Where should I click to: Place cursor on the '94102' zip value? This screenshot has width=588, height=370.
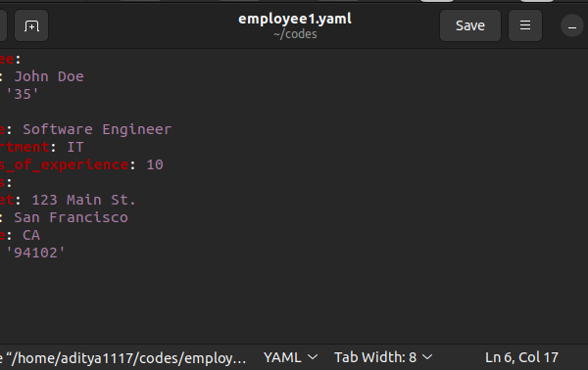pos(35,253)
